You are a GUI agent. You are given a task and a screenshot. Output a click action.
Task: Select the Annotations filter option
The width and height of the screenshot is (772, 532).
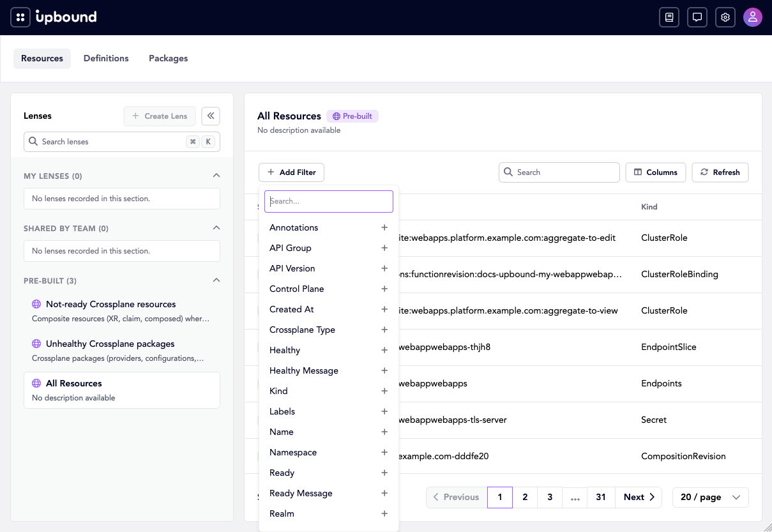tap(329, 227)
